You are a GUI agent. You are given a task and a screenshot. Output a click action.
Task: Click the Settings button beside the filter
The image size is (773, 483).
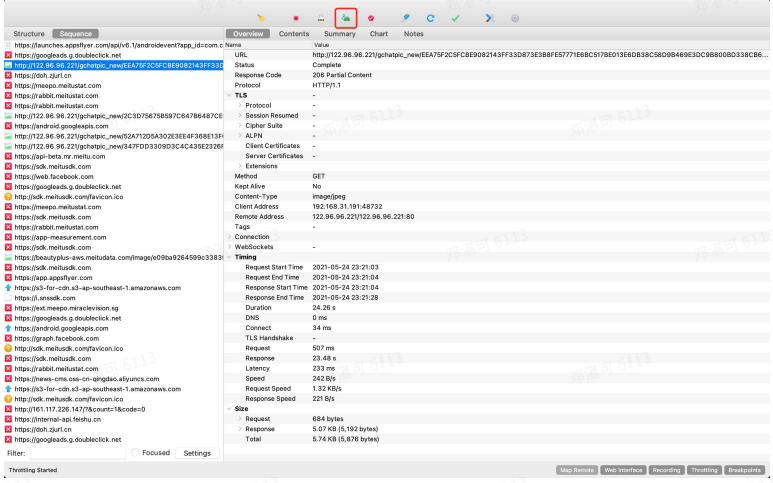(x=197, y=453)
